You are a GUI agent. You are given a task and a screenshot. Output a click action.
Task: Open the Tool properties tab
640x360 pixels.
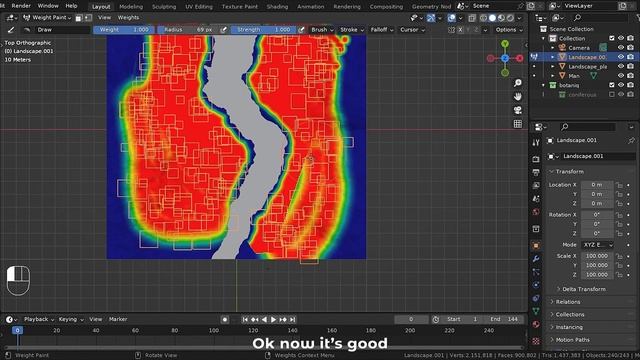536,142
